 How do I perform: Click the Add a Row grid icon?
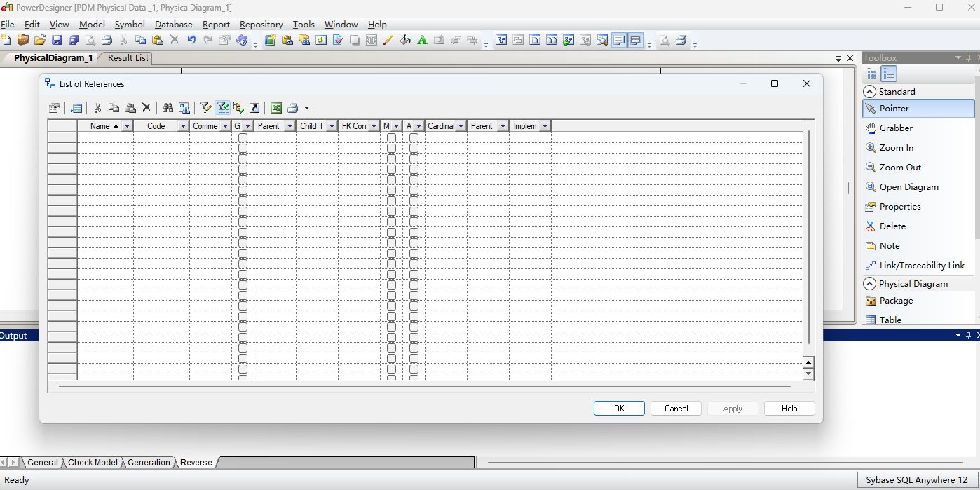[x=76, y=108]
